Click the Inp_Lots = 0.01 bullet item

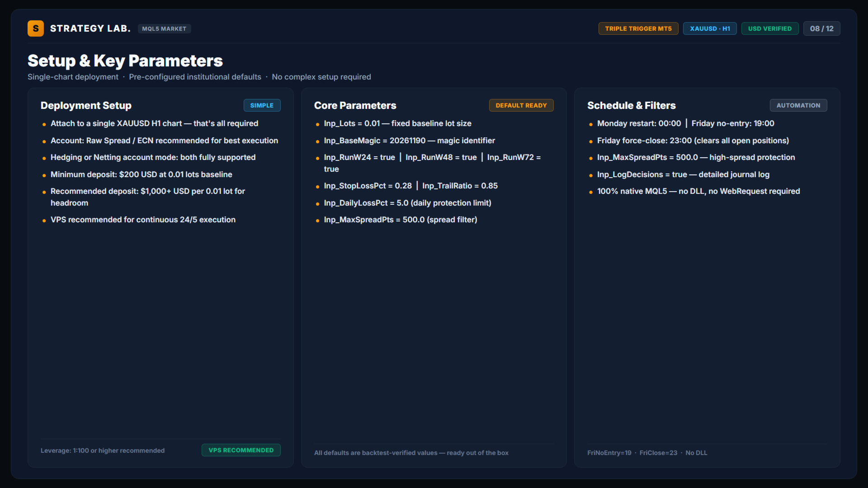pyautogui.click(x=397, y=123)
